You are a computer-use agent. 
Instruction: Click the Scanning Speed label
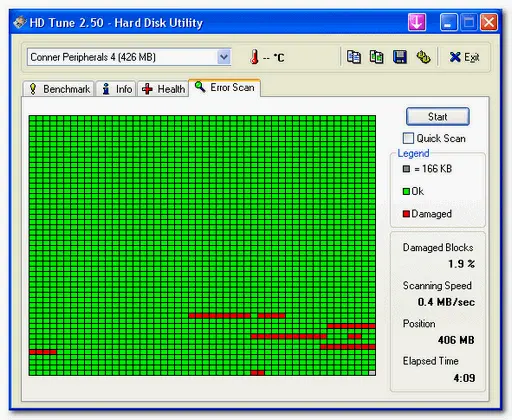point(437,286)
